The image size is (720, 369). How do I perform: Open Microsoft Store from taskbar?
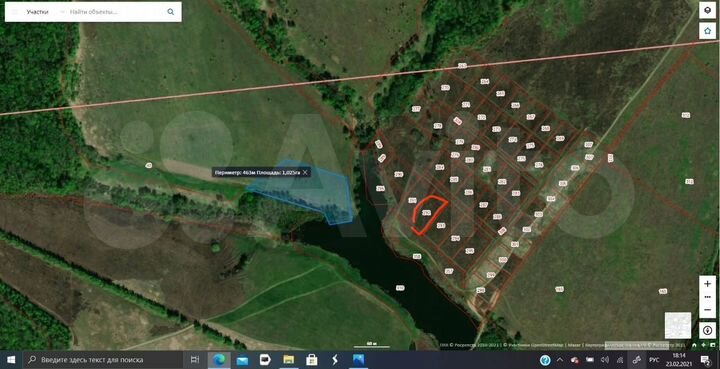pyautogui.click(x=312, y=360)
